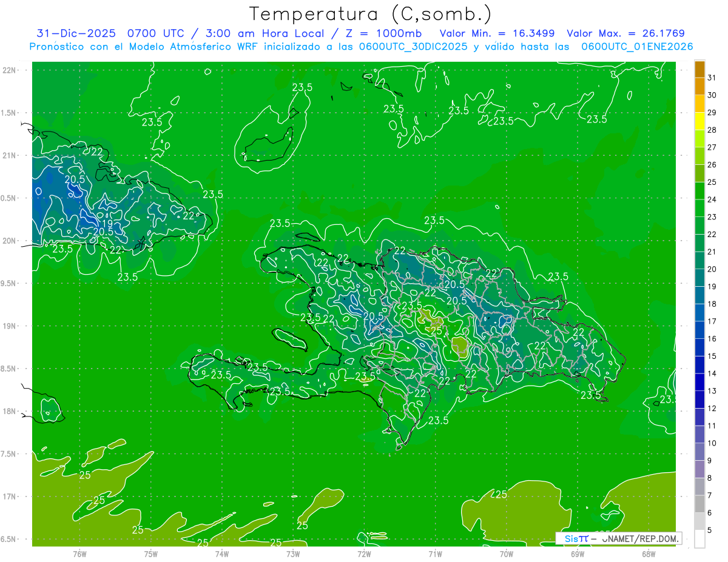Click the 71W longitude axis label
728x562 pixels.
click(435, 554)
